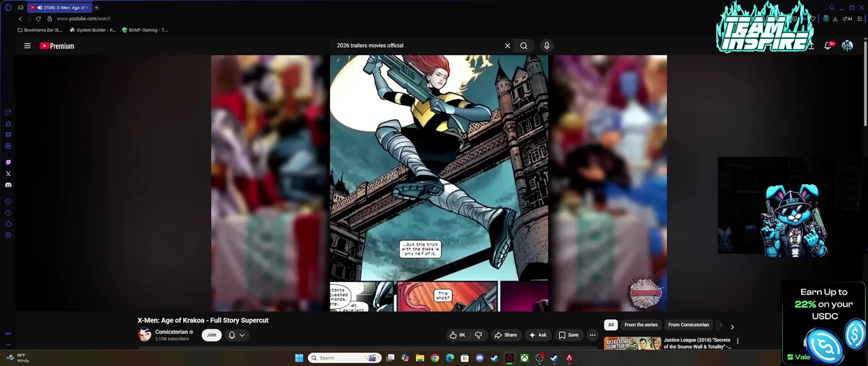Open System Builder bookmark
868x366 pixels.
point(93,30)
